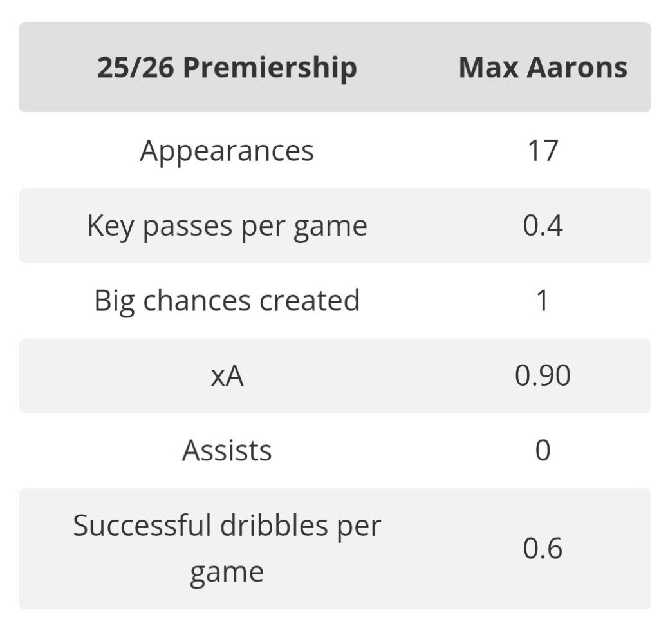
Task: Click the assists value 0
Action: (543, 451)
